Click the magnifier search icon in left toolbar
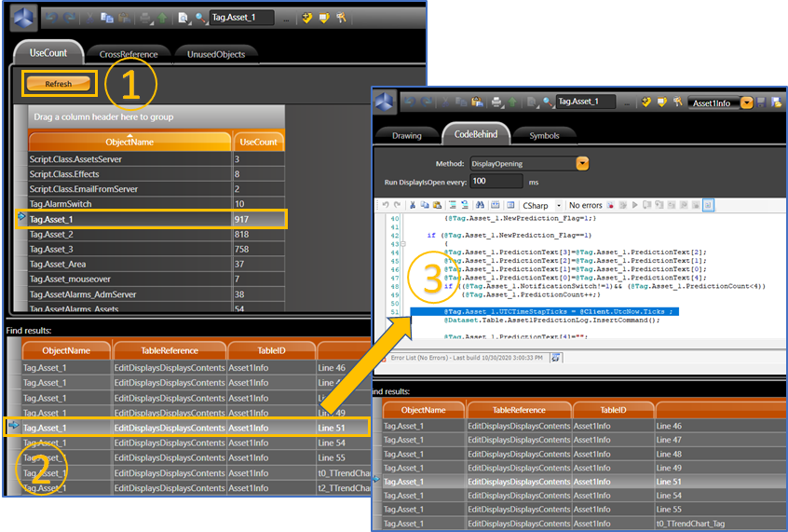The width and height of the screenshot is (788, 532). point(197,18)
